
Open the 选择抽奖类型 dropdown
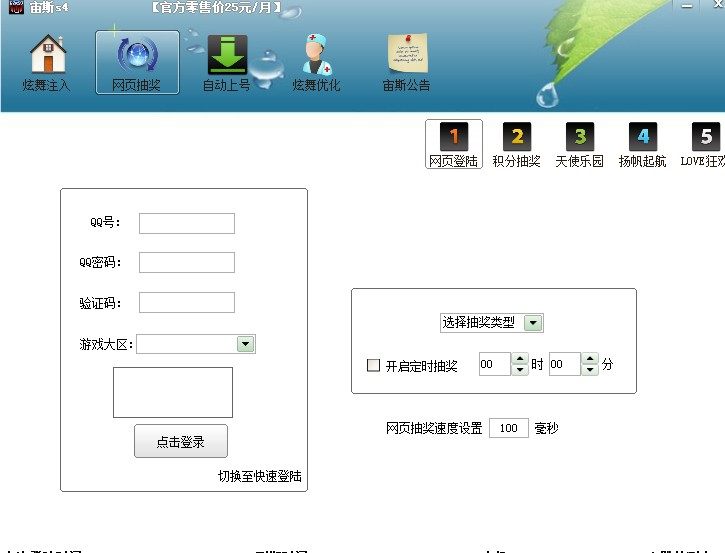click(533, 323)
